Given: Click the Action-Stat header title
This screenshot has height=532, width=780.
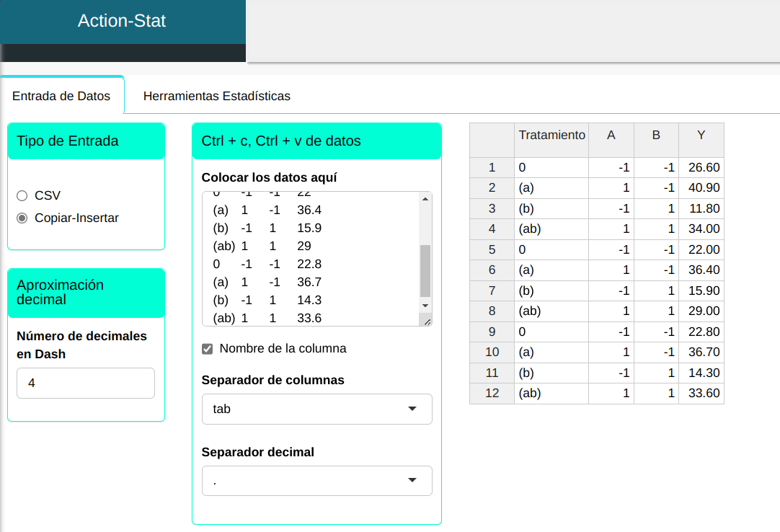Looking at the screenshot, I should click(x=122, y=21).
